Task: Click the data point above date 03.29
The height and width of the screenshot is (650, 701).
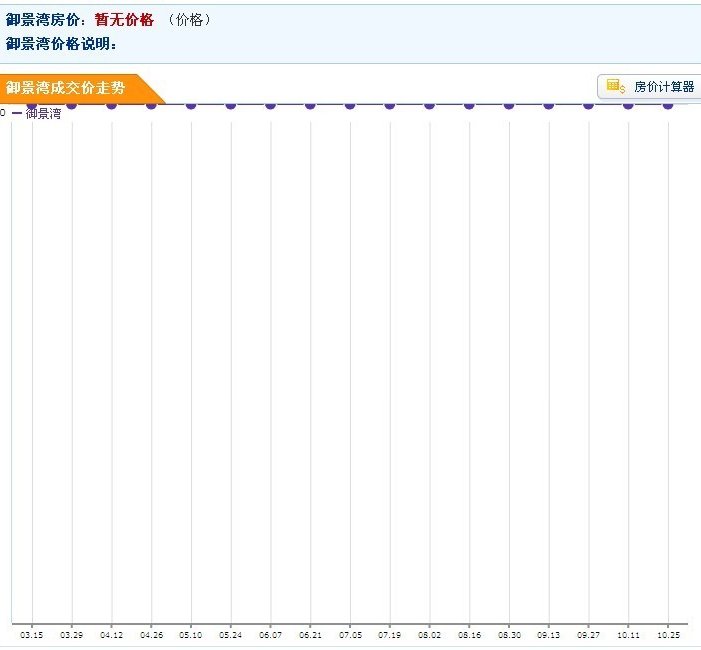Action: coord(72,105)
